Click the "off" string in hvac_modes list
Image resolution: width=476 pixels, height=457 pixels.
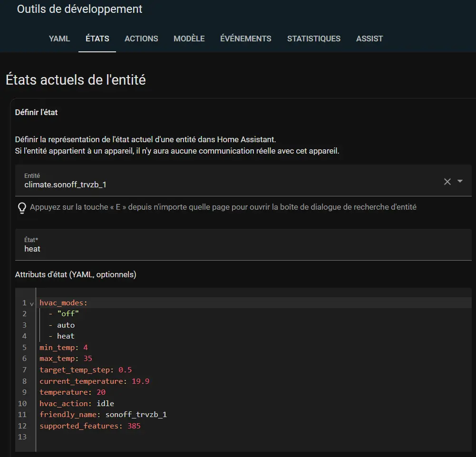[68, 314]
